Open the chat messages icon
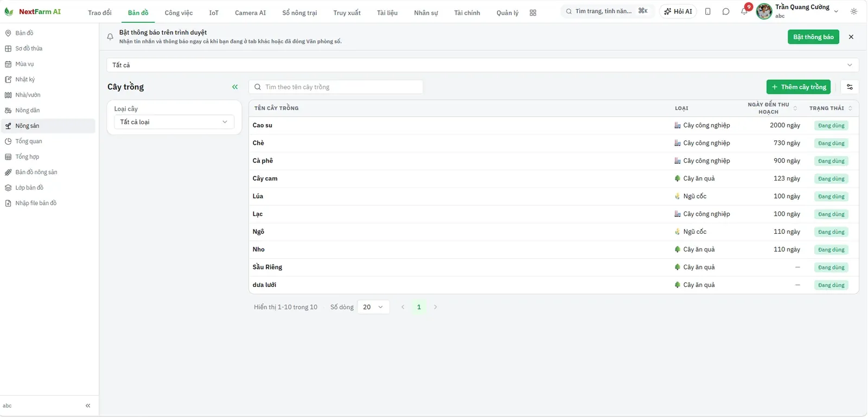Viewport: 868px width, 417px height. point(726,11)
